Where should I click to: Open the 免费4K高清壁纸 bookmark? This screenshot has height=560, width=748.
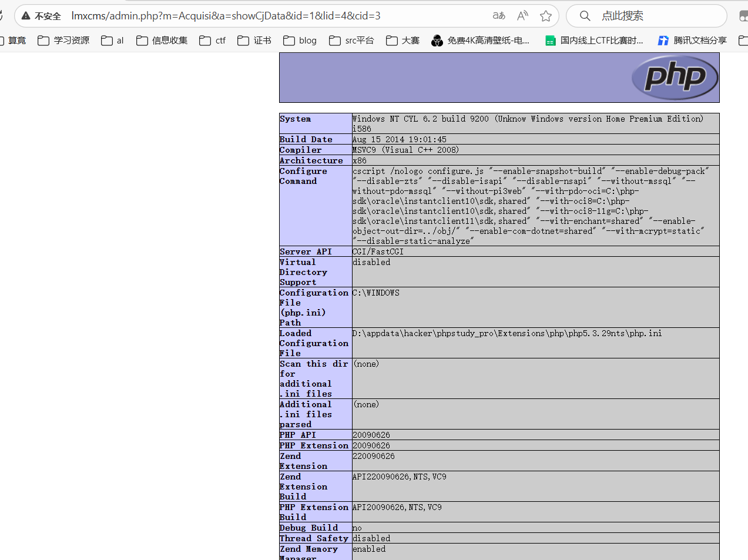pyautogui.click(x=480, y=41)
